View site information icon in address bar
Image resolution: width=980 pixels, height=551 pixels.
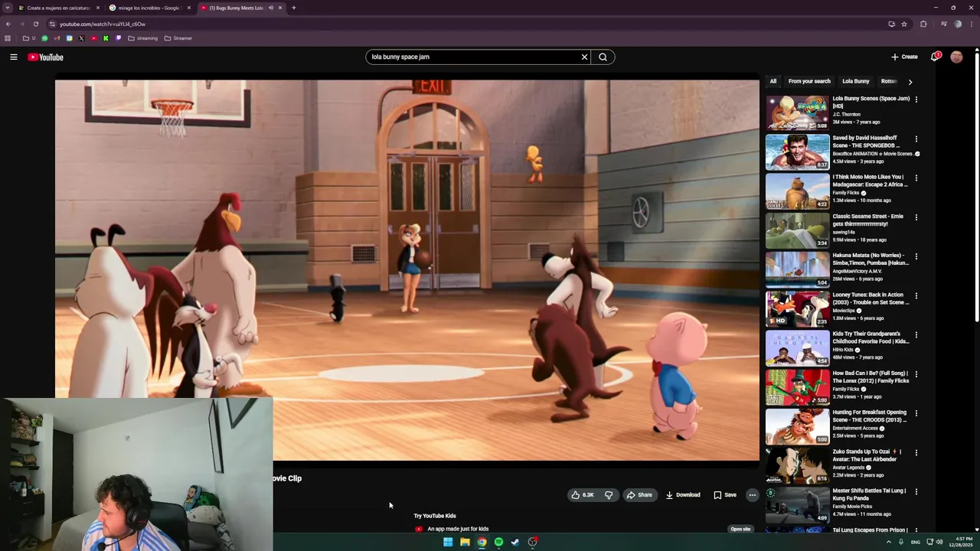pos(52,24)
